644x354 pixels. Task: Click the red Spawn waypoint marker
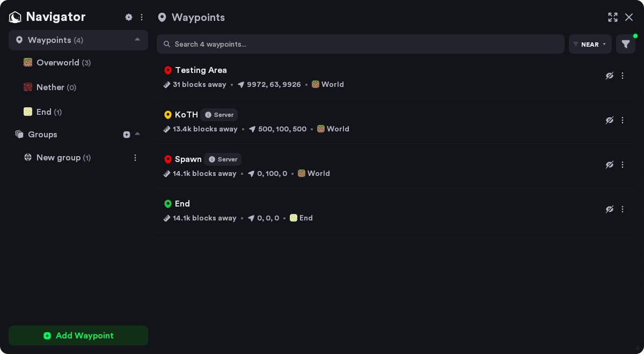[168, 159]
